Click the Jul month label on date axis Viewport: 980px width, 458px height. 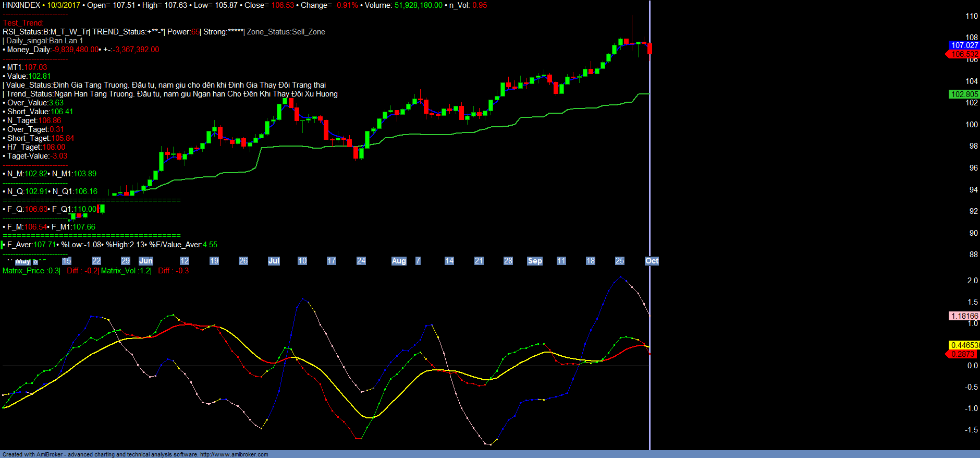(x=274, y=261)
